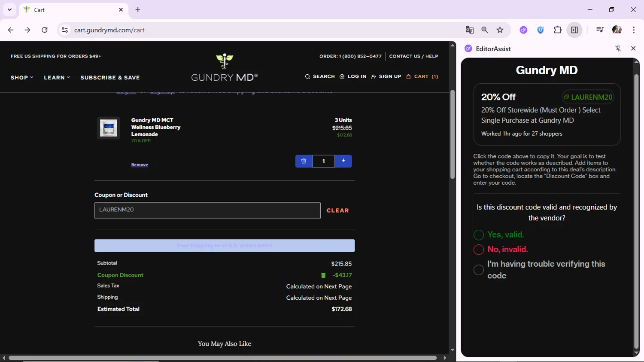Viewport: 644px width, 362px height.
Task: Expand the LEARN dropdown menu
Action: [57, 78]
